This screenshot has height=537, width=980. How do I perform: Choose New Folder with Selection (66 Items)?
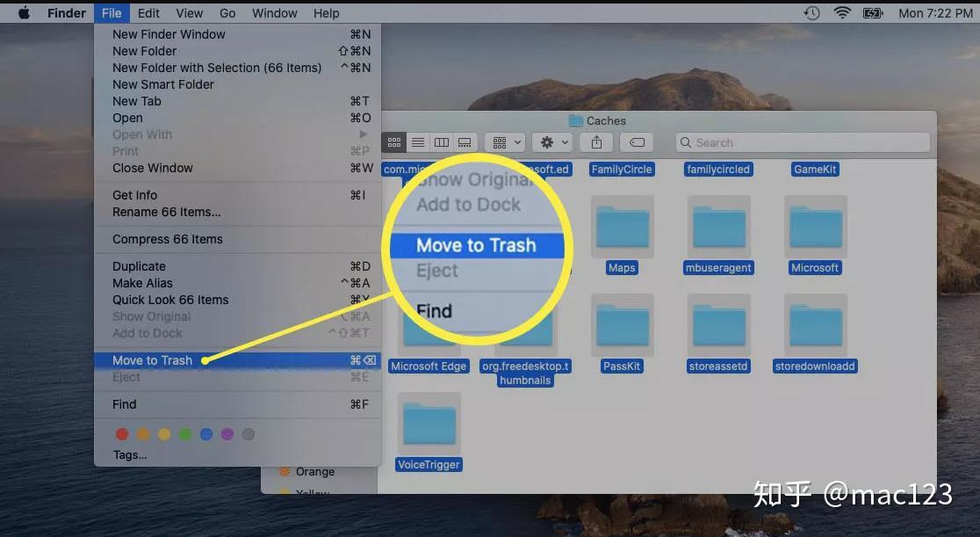pos(237,68)
